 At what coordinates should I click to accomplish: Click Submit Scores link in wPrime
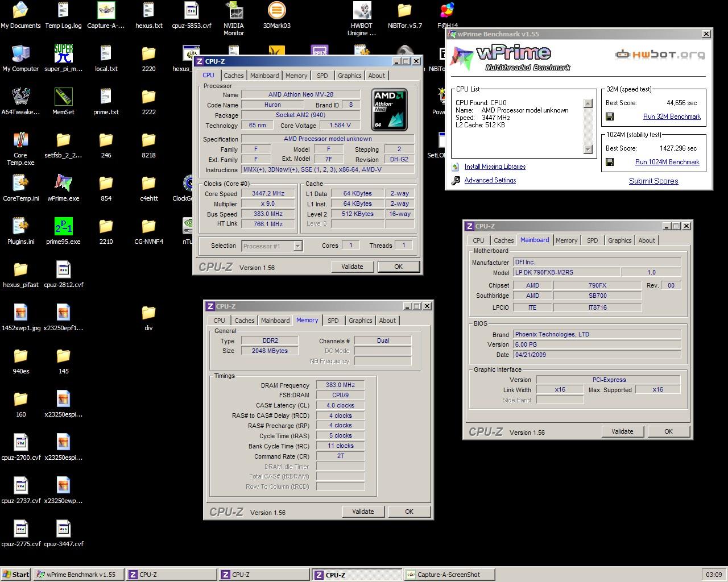tap(653, 181)
